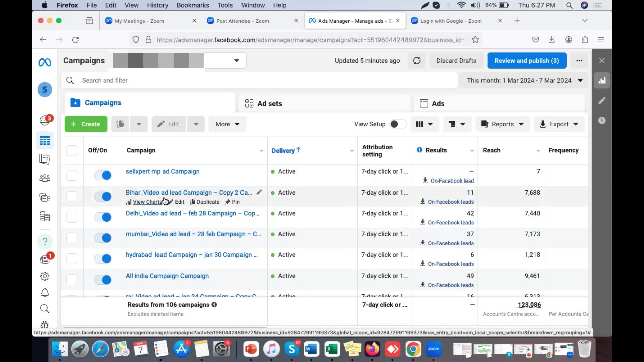Image resolution: width=644 pixels, height=362 pixels.
Task: Open the Breakdown dropdown
Action: [x=457, y=124]
